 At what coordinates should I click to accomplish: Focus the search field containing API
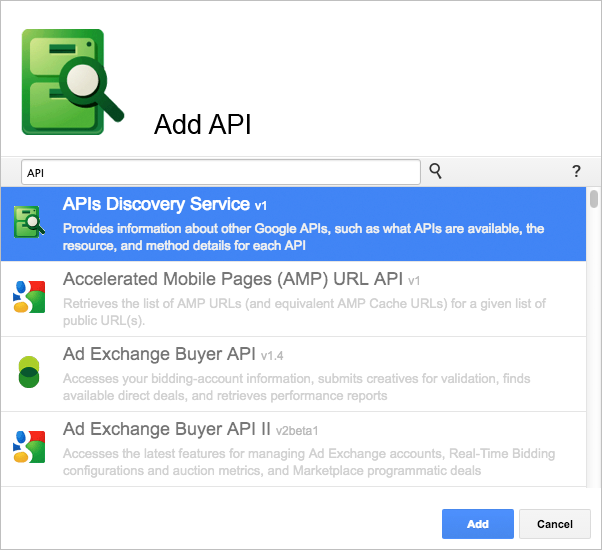[x=221, y=172]
